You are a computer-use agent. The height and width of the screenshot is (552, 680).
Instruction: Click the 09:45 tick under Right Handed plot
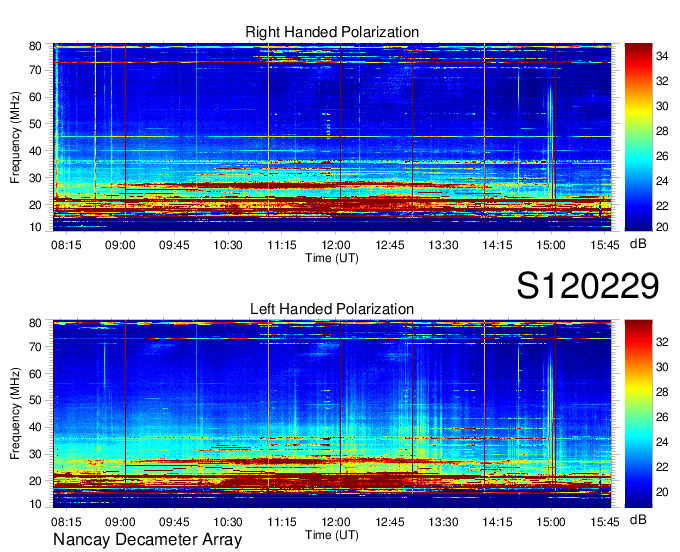click(x=174, y=245)
